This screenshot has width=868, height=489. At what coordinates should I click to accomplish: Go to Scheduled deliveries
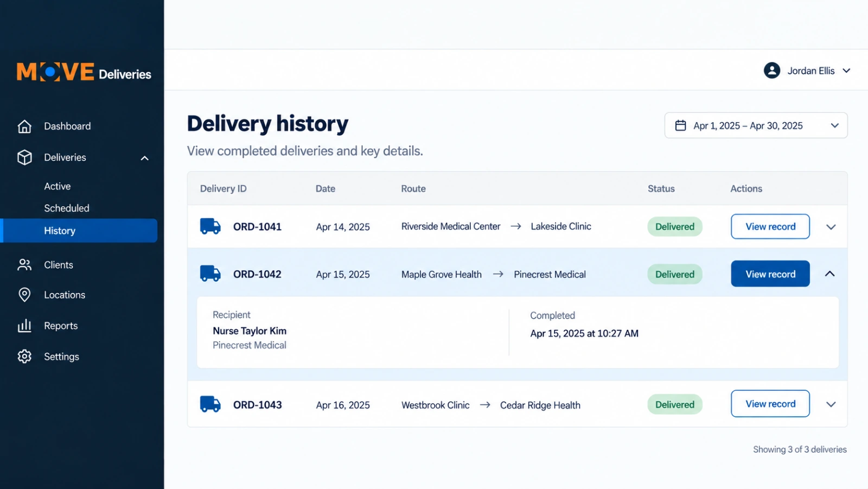[67, 208]
